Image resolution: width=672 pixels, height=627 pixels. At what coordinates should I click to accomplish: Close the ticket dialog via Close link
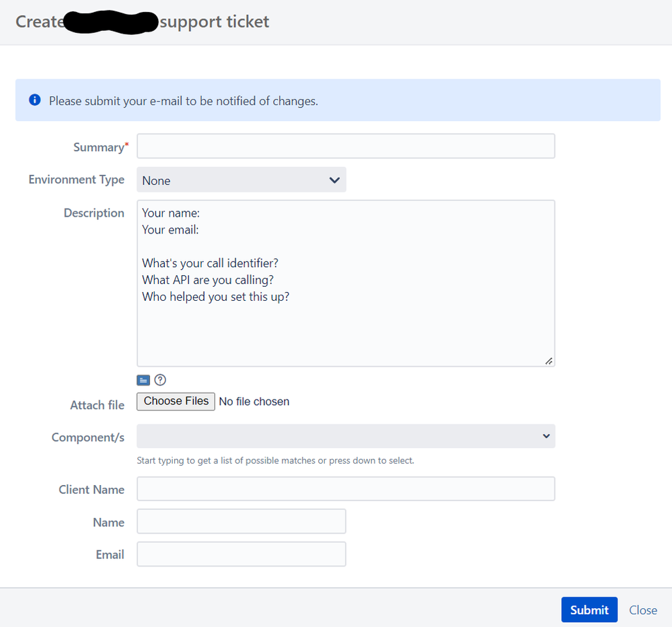pyautogui.click(x=643, y=610)
